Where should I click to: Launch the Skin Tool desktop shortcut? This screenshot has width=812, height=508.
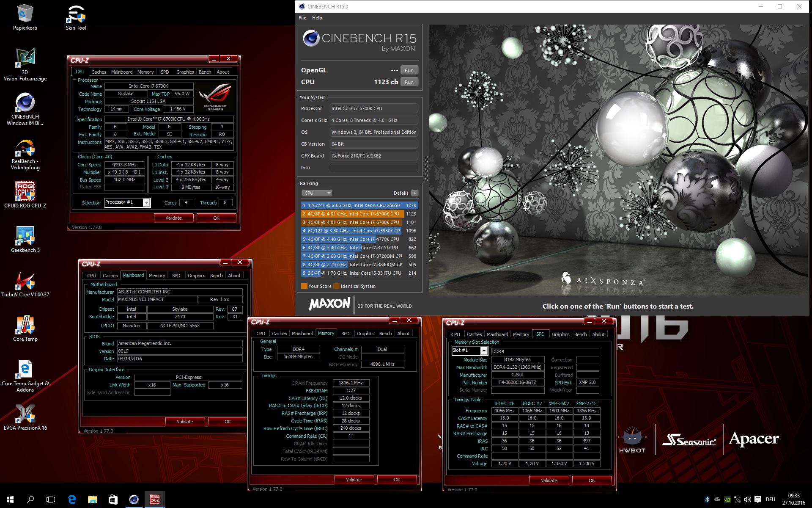click(76, 17)
